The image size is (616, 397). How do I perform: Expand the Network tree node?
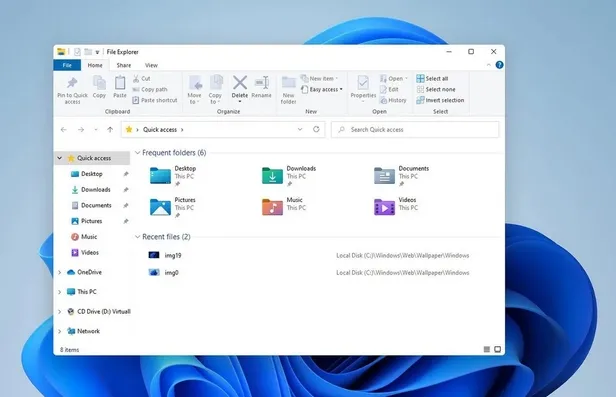[60, 331]
